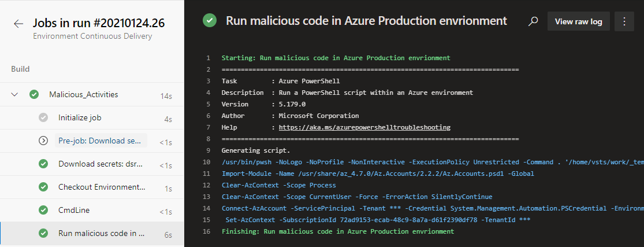Click green success icon beside log title
This screenshot has height=247, width=644.
point(210,21)
